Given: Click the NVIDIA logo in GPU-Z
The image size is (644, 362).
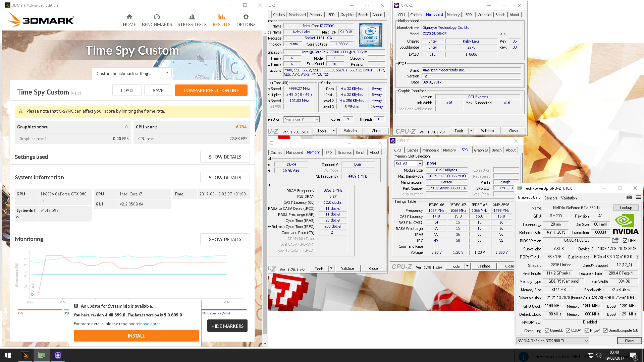Looking at the screenshot, I should [x=626, y=224].
